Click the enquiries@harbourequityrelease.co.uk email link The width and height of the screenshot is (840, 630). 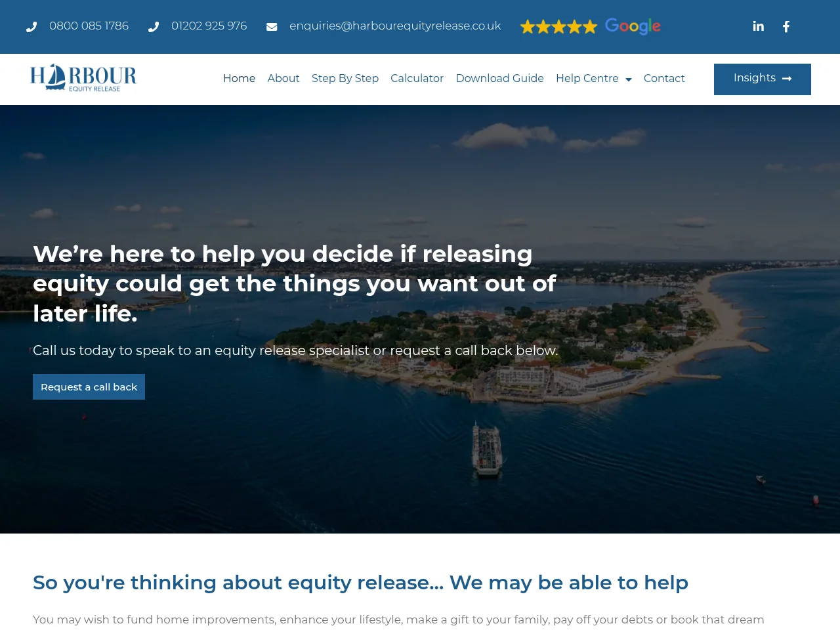click(x=394, y=26)
